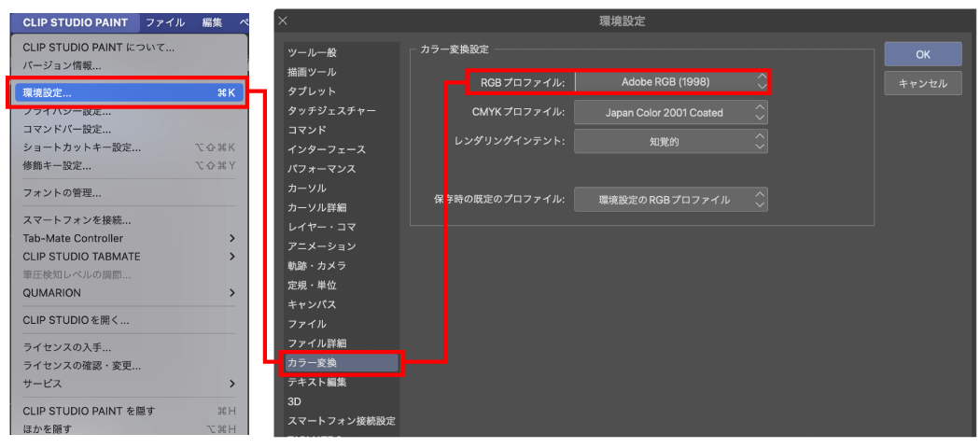
Task: Open CMYKプロファイル dropdown showing Japan Color 2001 Coated
Action: (671, 113)
